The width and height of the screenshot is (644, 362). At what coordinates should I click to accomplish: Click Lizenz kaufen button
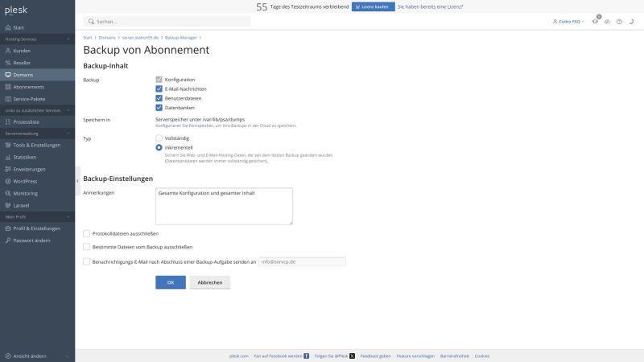pyautogui.click(x=373, y=6)
